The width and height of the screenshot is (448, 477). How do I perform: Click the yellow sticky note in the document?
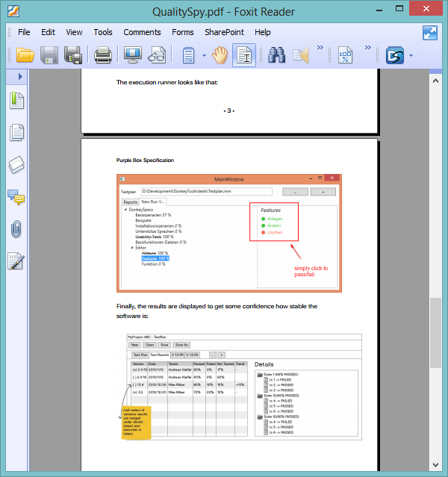click(136, 423)
